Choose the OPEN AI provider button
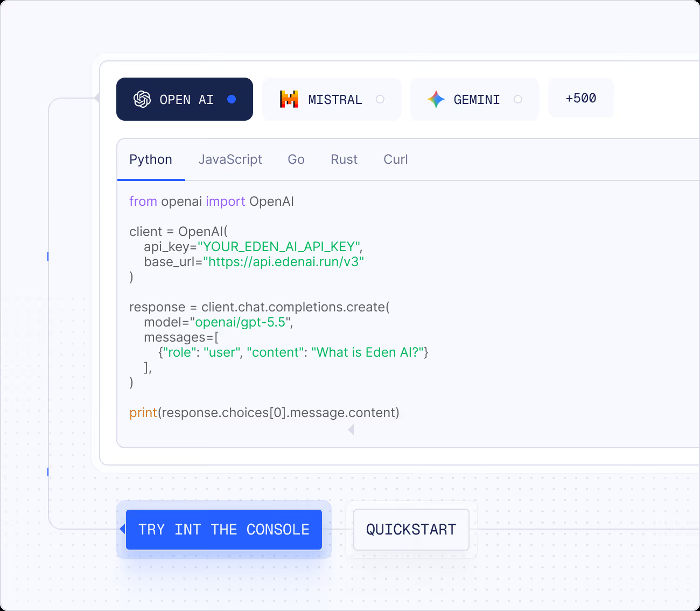The width and height of the screenshot is (700, 611). coord(185,99)
